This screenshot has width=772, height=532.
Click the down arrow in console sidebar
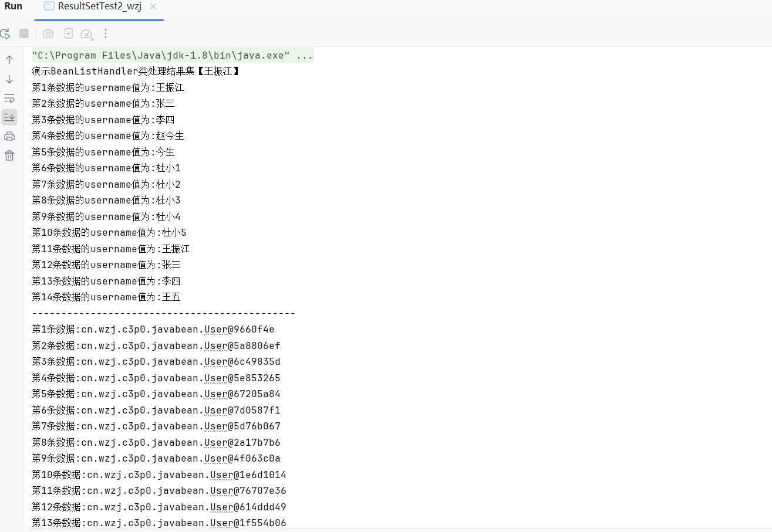tap(9, 79)
